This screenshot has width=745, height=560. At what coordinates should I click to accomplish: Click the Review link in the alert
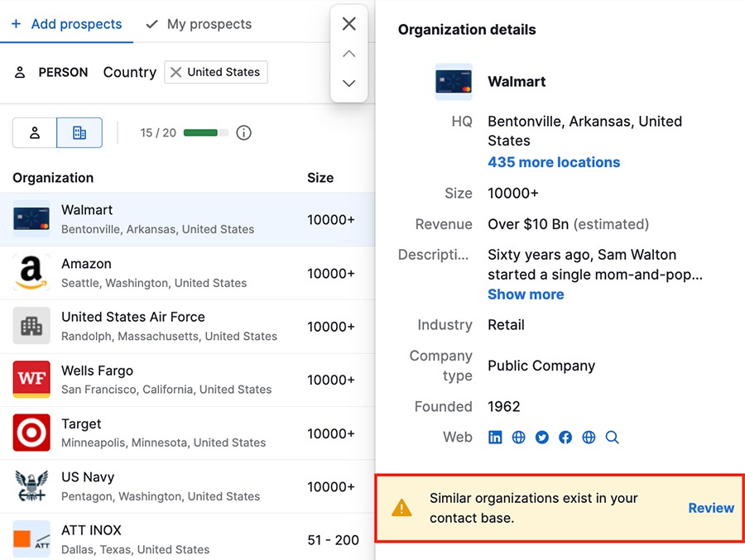pyautogui.click(x=710, y=508)
